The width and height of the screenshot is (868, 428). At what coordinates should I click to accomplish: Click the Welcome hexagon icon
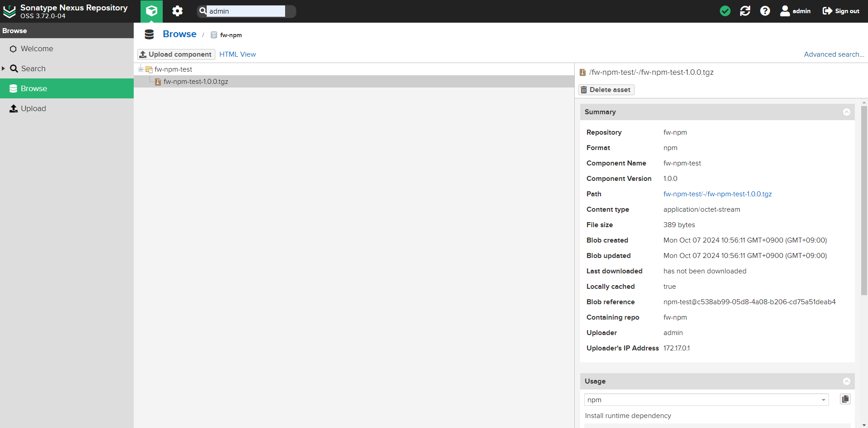pyautogui.click(x=13, y=49)
